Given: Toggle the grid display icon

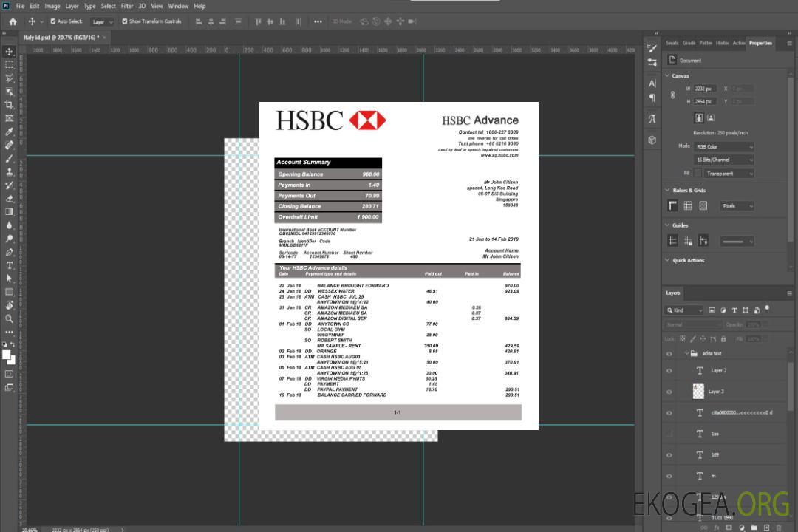Looking at the screenshot, I should coord(688,205).
